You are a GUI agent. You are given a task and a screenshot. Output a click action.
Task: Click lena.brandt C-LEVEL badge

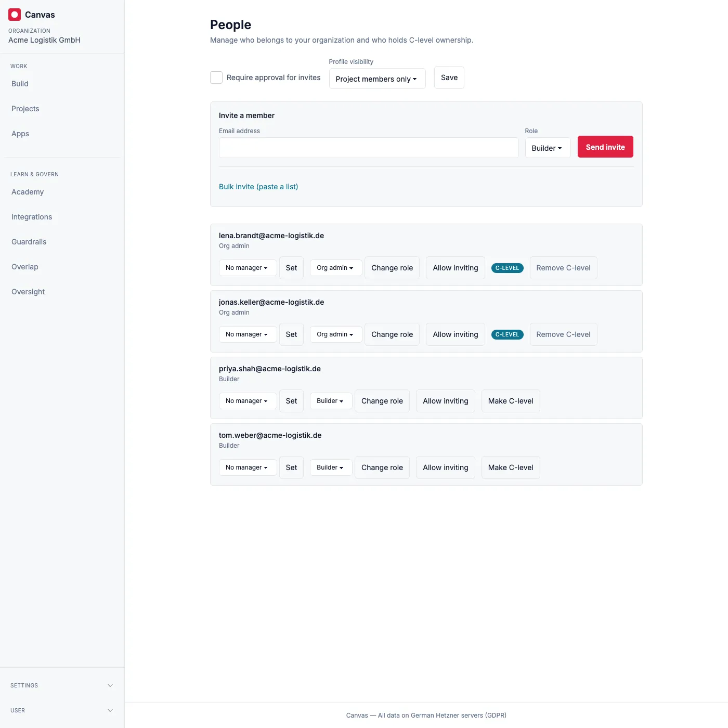coord(507,268)
